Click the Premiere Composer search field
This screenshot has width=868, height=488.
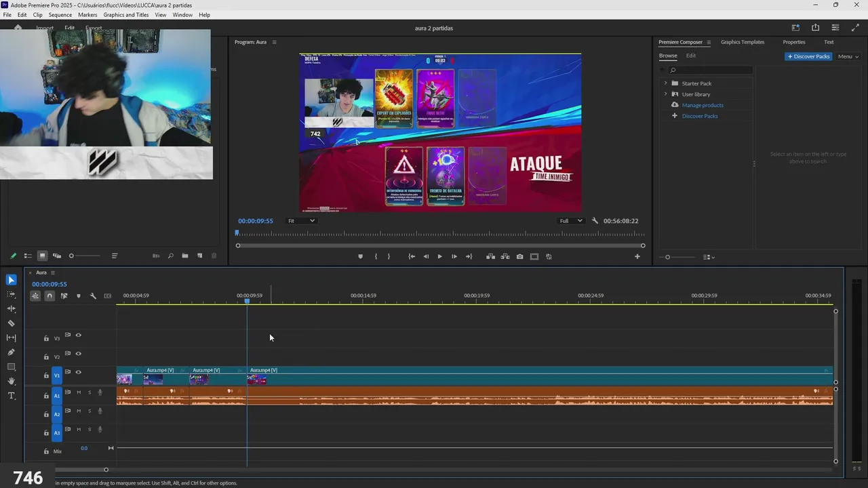pyautogui.click(x=710, y=70)
